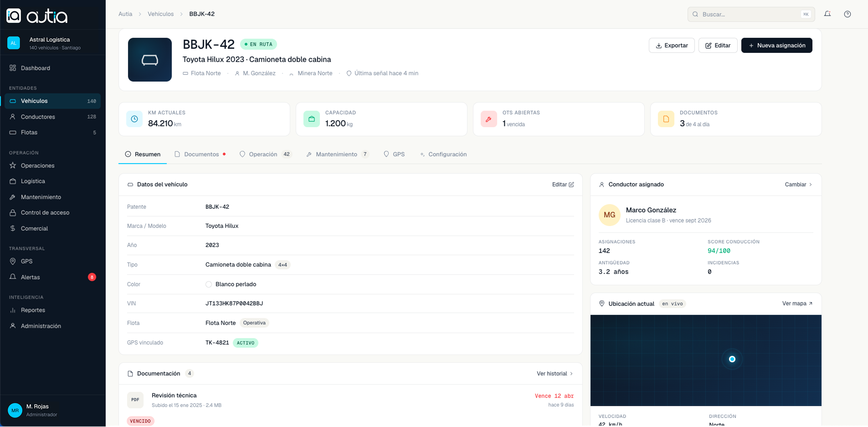Click the Documentos yellow file icon
The width and height of the screenshot is (868, 427).
point(666,119)
